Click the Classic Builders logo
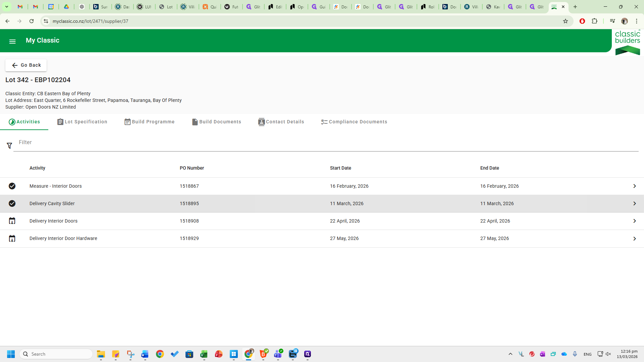The height and width of the screenshot is (362, 644). [627, 43]
